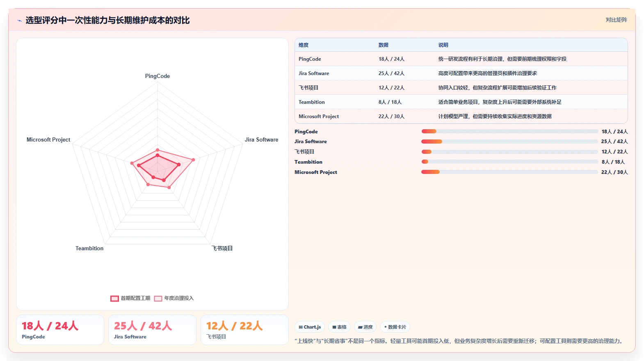
Task: Click the page title 选型评分中一次性能力与长期维护成本的对比
Action: coord(107,21)
